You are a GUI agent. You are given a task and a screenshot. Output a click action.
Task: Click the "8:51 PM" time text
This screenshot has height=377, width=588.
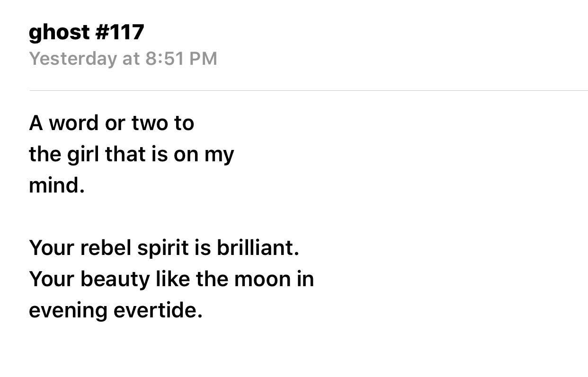coord(181,59)
